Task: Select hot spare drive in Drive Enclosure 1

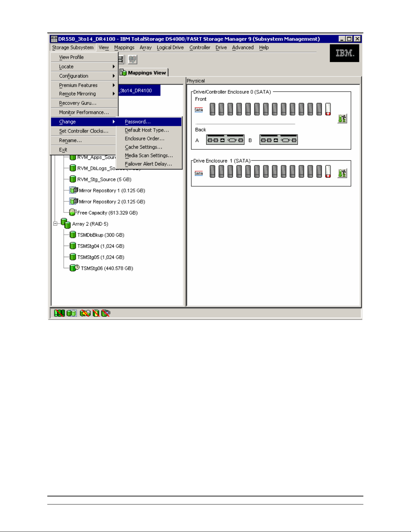Action: [x=328, y=171]
